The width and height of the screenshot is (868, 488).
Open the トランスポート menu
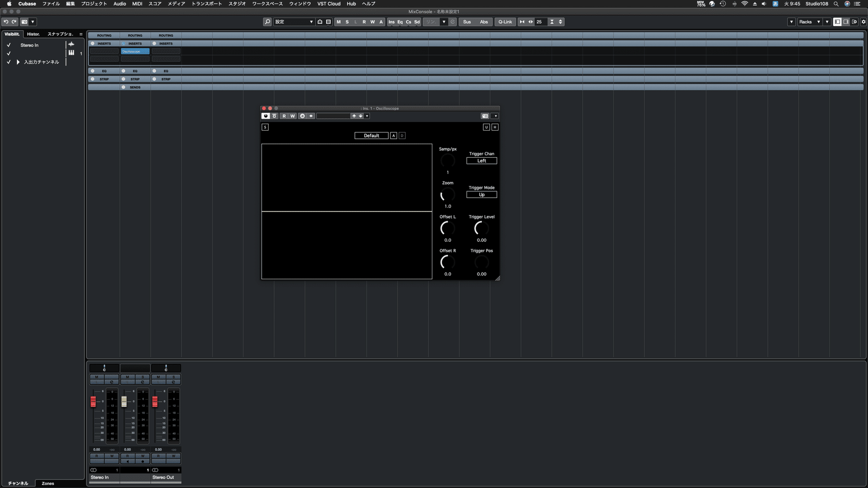point(207,4)
